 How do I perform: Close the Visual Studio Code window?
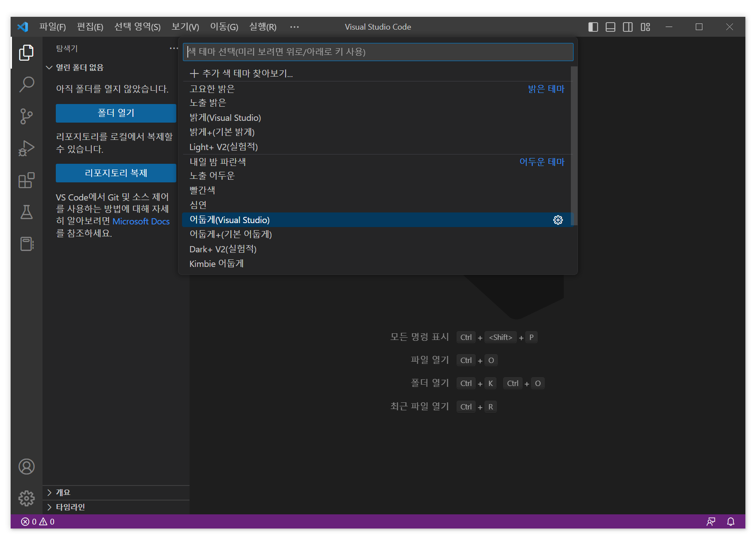(x=729, y=27)
